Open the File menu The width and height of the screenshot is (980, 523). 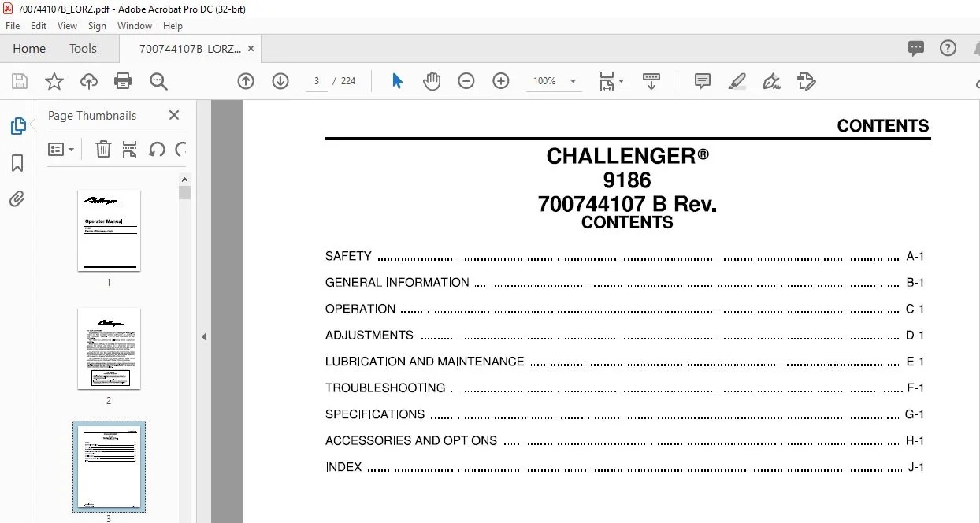[13, 26]
